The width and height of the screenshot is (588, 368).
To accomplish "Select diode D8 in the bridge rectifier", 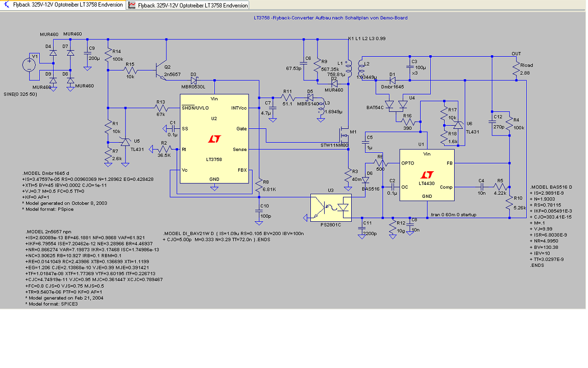I will tap(70, 80).
